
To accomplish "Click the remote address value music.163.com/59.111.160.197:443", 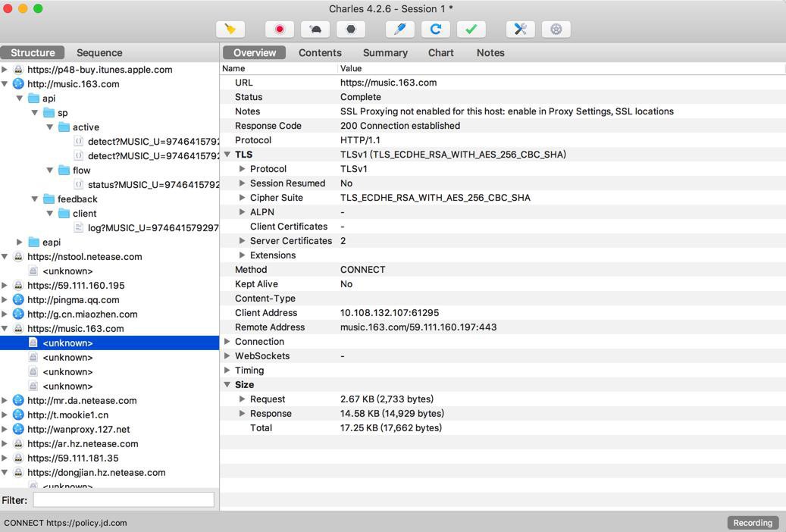I will pos(418,327).
